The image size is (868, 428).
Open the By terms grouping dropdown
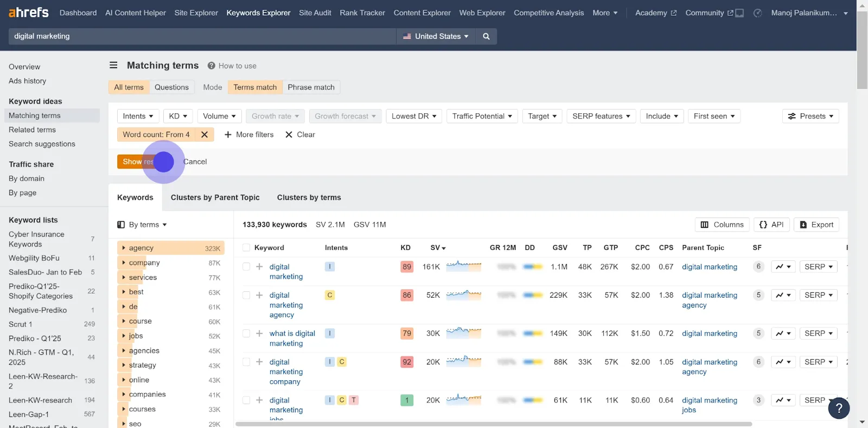pos(142,225)
